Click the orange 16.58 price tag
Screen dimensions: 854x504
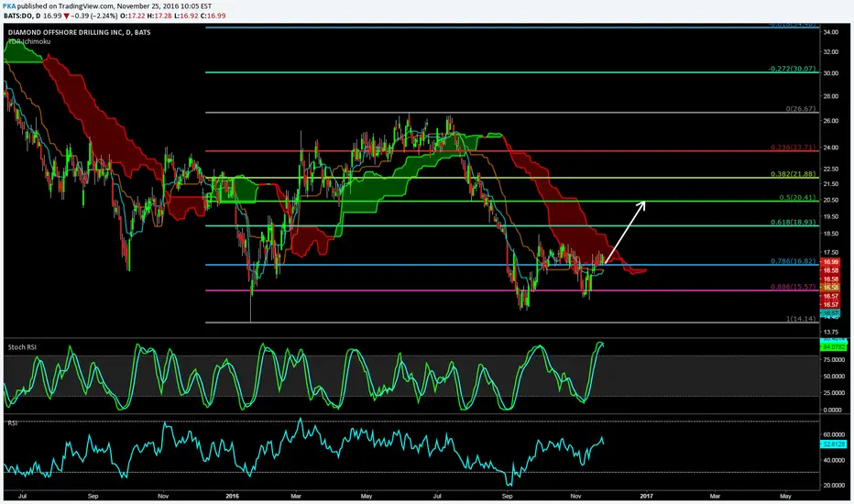[x=830, y=287]
